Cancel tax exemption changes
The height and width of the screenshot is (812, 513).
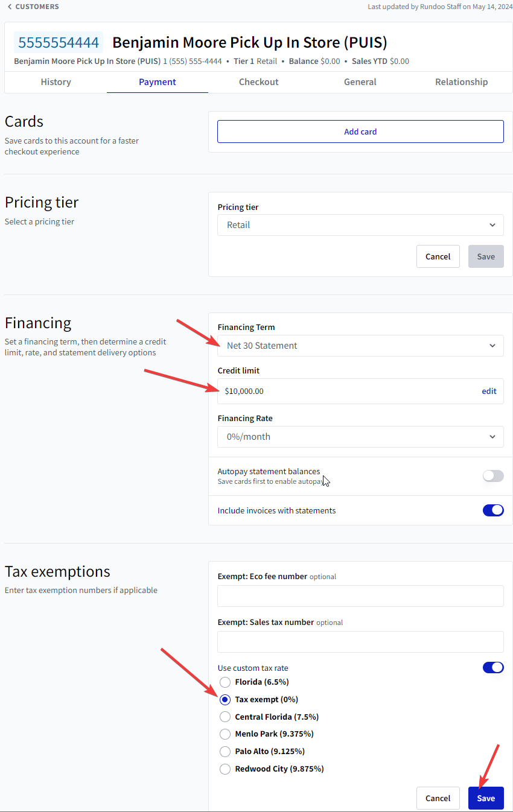[438, 798]
